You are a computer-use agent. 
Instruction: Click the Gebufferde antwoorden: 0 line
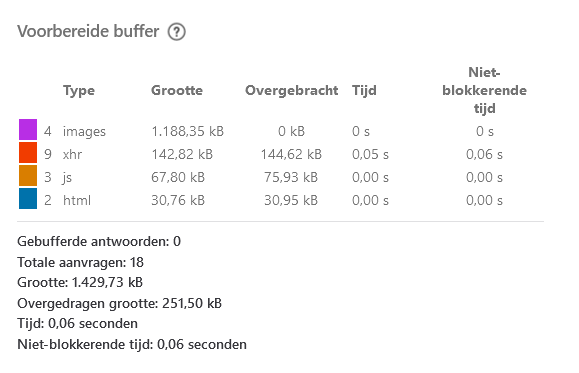[x=99, y=242]
